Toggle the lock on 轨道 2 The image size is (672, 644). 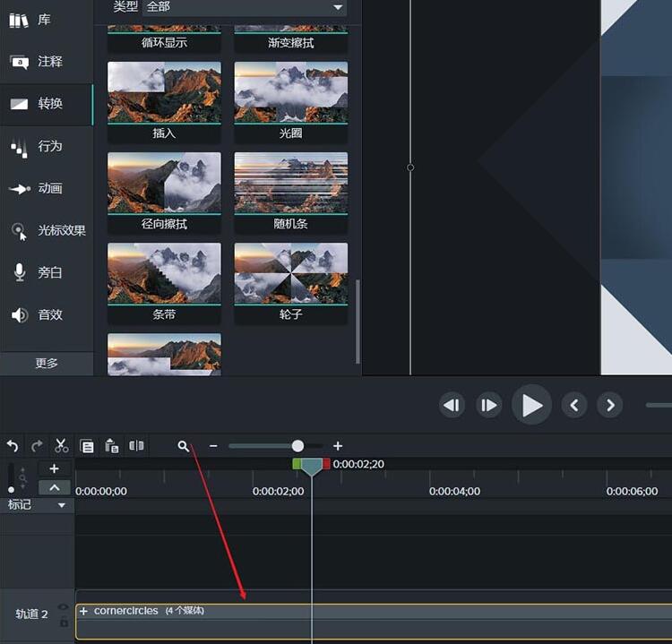[x=64, y=621]
